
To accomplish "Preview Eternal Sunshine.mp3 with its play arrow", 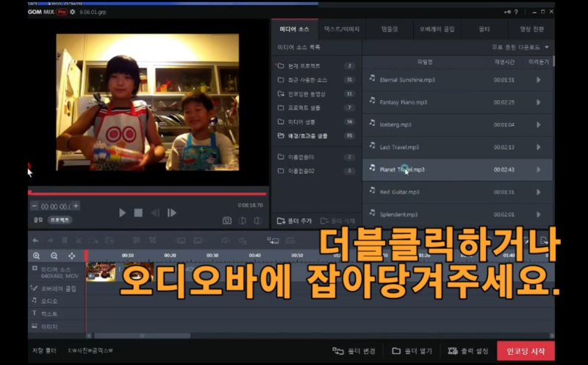I will click(539, 80).
